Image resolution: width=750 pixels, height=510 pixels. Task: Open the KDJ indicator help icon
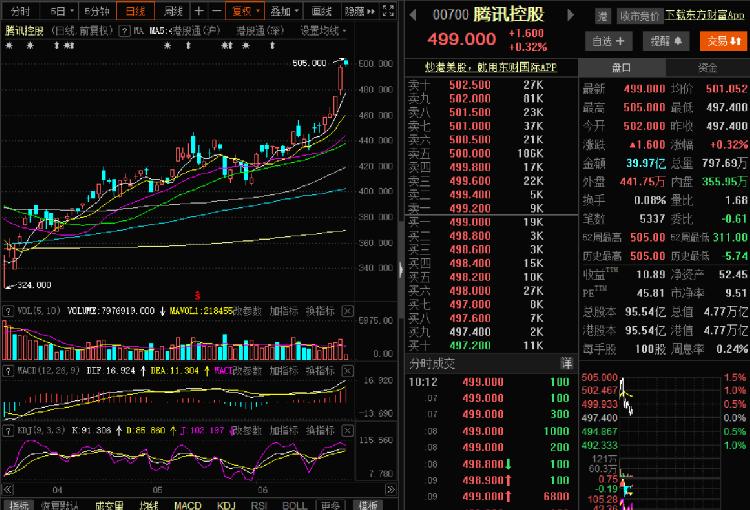pyautogui.click(x=8, y=431)
